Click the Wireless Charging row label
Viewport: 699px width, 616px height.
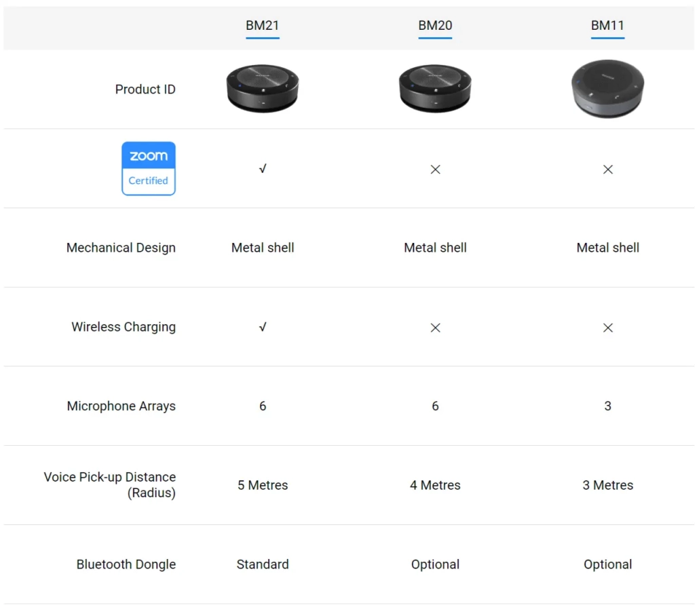coord(124,327)
